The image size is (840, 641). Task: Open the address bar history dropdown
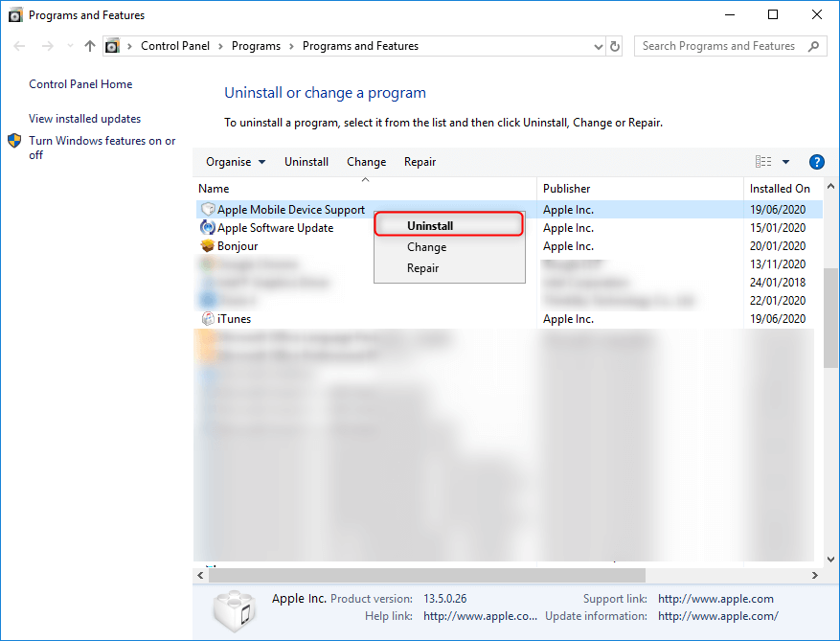pyautogui.click(x=597, y=46)
